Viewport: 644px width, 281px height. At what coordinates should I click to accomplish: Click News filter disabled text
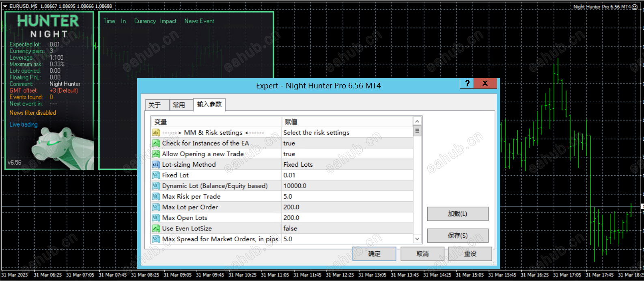coord(33,113)
